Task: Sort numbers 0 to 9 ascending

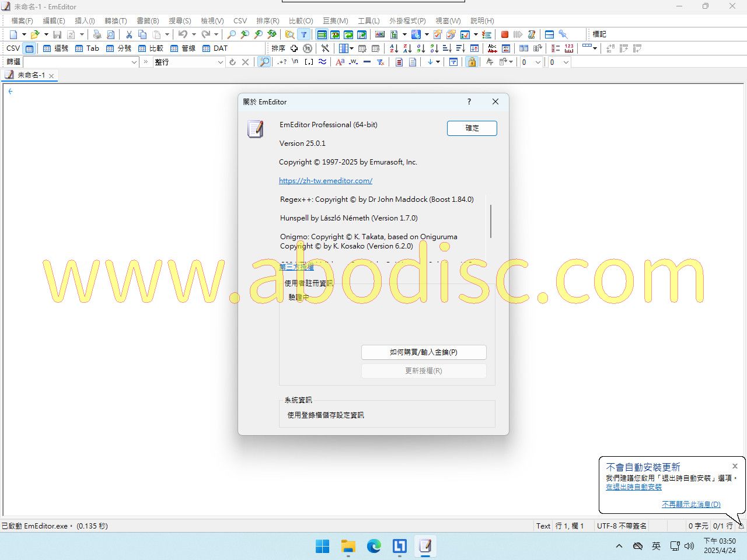Action: click(x=421, y=48)
